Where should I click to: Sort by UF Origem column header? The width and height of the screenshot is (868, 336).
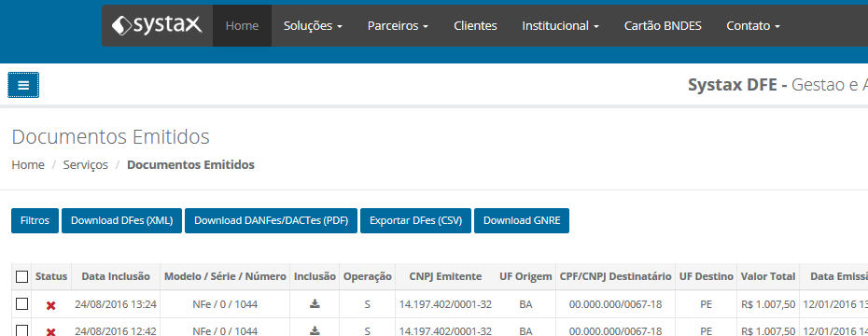click(x=525, y=276)
